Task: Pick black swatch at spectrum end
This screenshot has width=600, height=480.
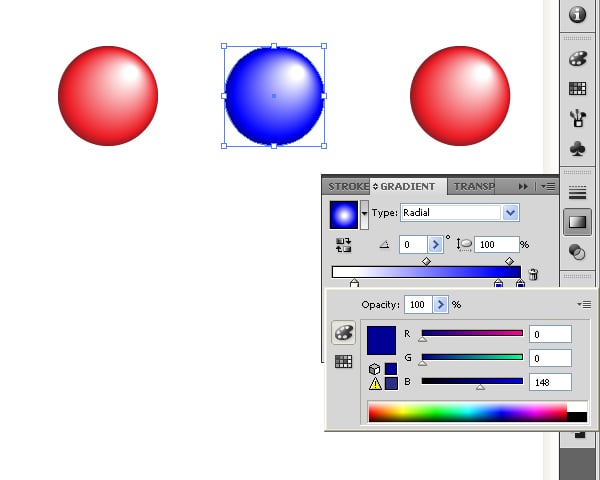Action: (577, 417)
